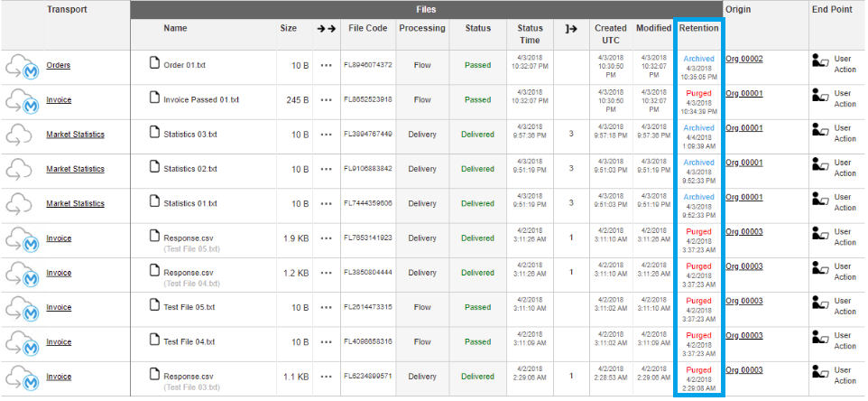Open the ellipsis menu for Order 01.txt
The image size is (868, 401).
pos(326,66)
